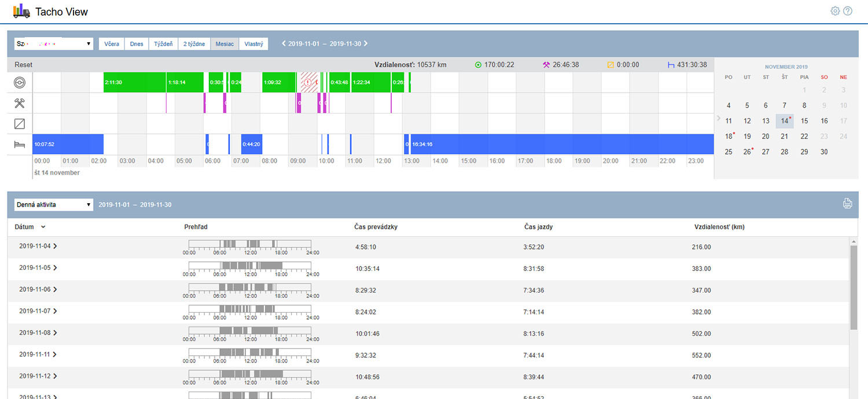
Task: Select the 2 týždne range tab
Action: 194,43
